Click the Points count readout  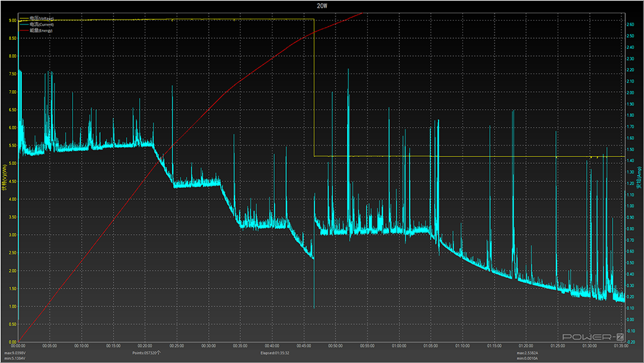point(146,353)
